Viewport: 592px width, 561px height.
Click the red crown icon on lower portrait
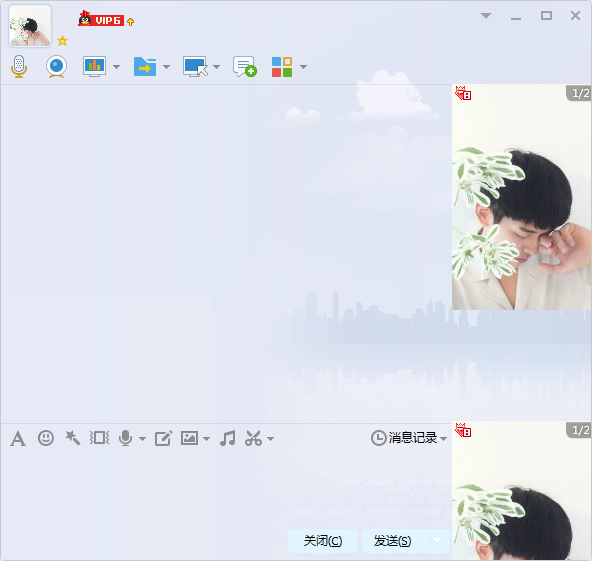click(x=463, y=430)
